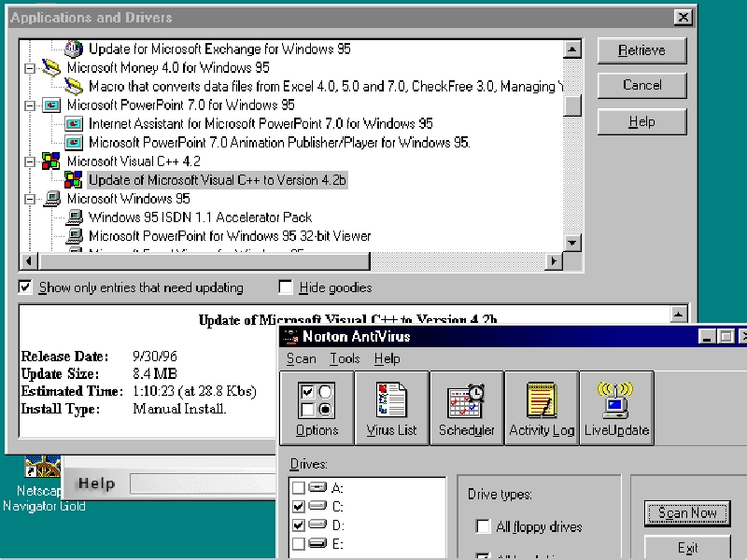Uncheck Show only entries that need updating
Screen dimensions: 747x560
pos(25,287)
